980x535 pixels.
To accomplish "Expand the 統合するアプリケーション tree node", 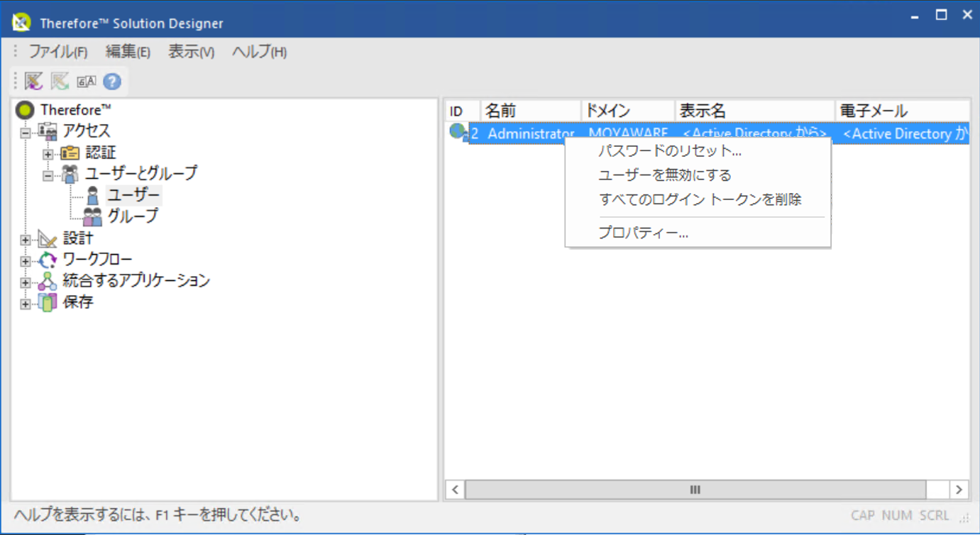I will point(26,282).
